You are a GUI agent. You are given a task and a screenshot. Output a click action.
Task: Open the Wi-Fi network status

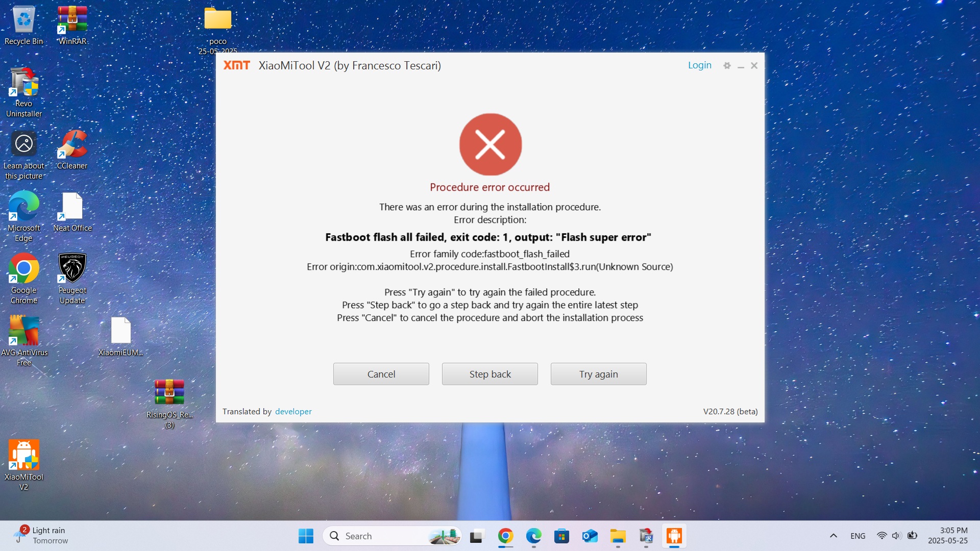[x=881, y=536]
